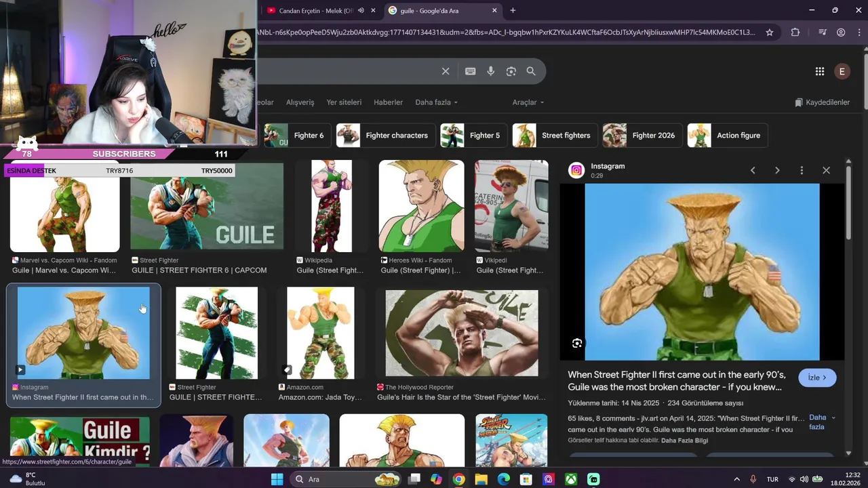Open a new browser tab
The image size is (868, 488).
click(513, 10)
